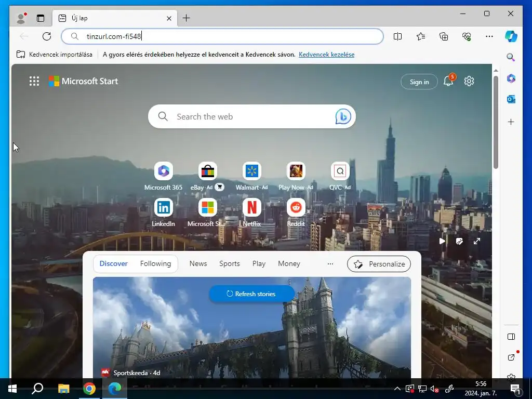Image resolution: width=532 pixels, height=399 pixels.
Task: Open the Kedvencek kezelése link
Action: coord(326,54)
